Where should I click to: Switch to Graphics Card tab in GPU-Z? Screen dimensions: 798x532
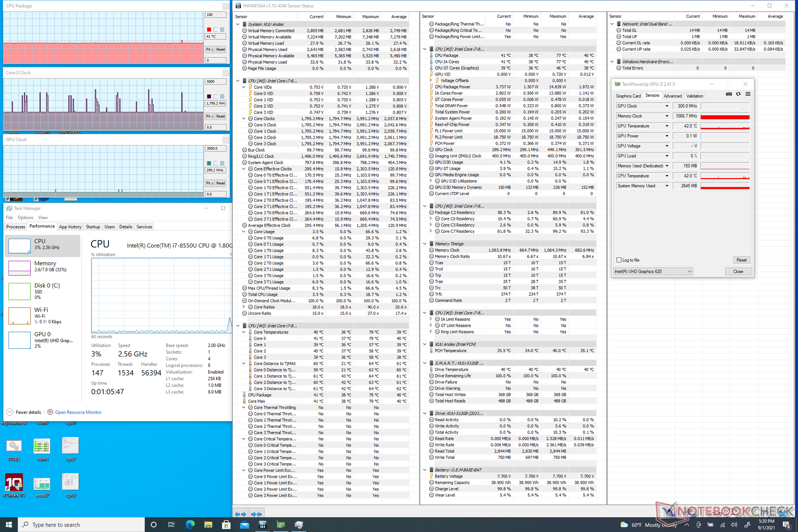[x=628, y=96]
